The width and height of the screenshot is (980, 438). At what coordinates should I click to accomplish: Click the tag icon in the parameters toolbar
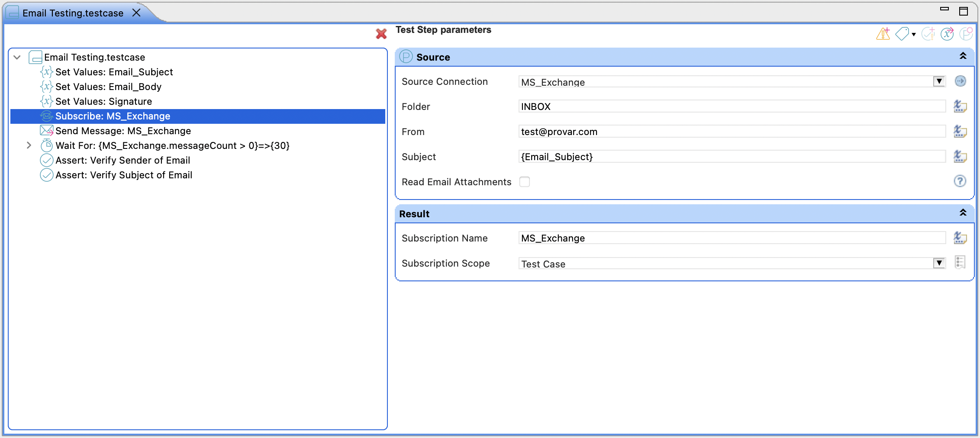tap(903, 34)
